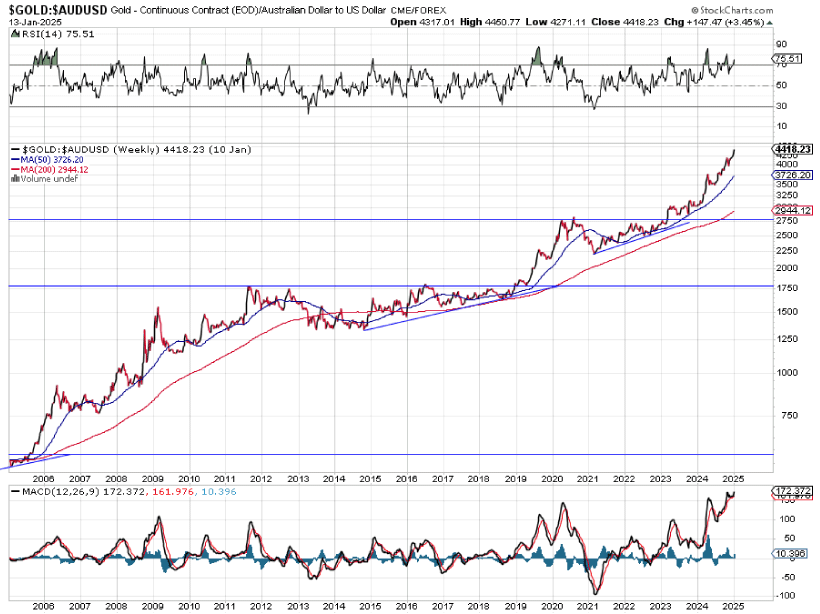Viewport: 820px width, 614px height.
Task: Click the 13-Jan-2025 date in header
Action: [x=30, y=20]
